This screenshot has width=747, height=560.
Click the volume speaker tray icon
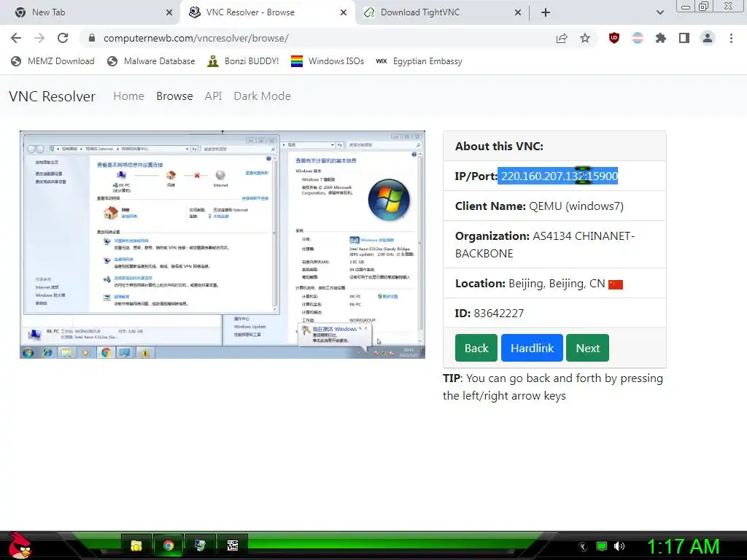619,546
